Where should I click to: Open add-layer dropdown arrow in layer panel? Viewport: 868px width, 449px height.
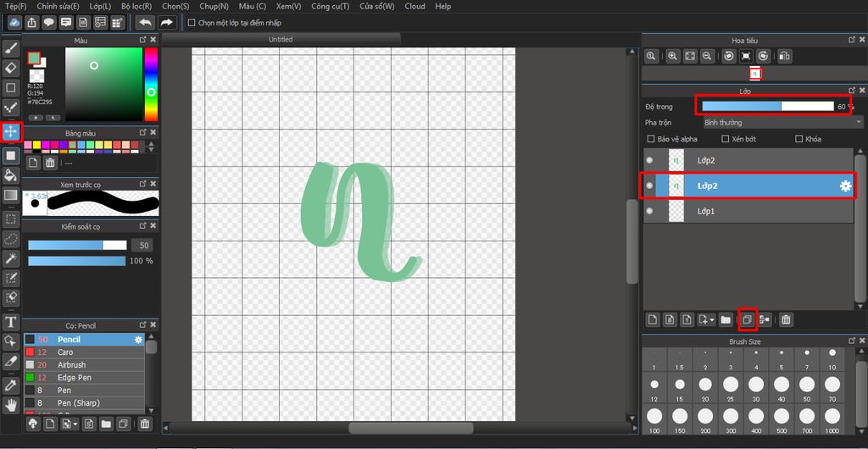[711, 319]
